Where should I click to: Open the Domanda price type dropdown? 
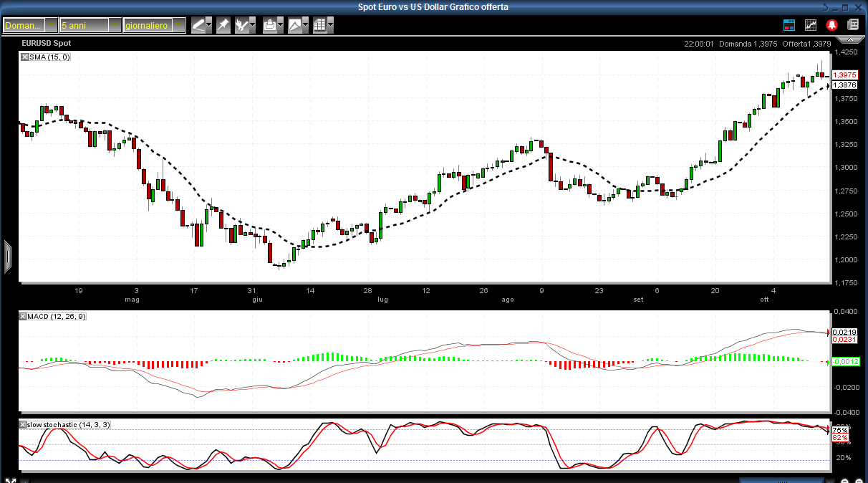[51, 25]
